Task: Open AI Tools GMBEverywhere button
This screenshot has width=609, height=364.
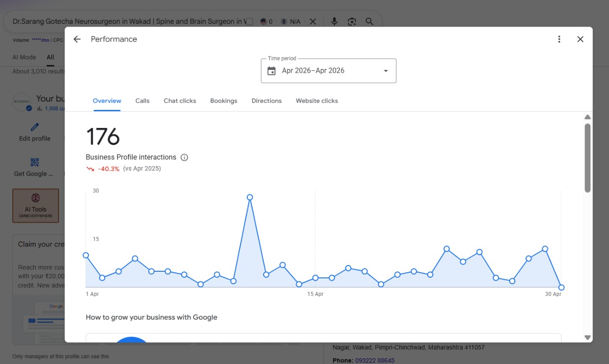Action: (36, 206)
